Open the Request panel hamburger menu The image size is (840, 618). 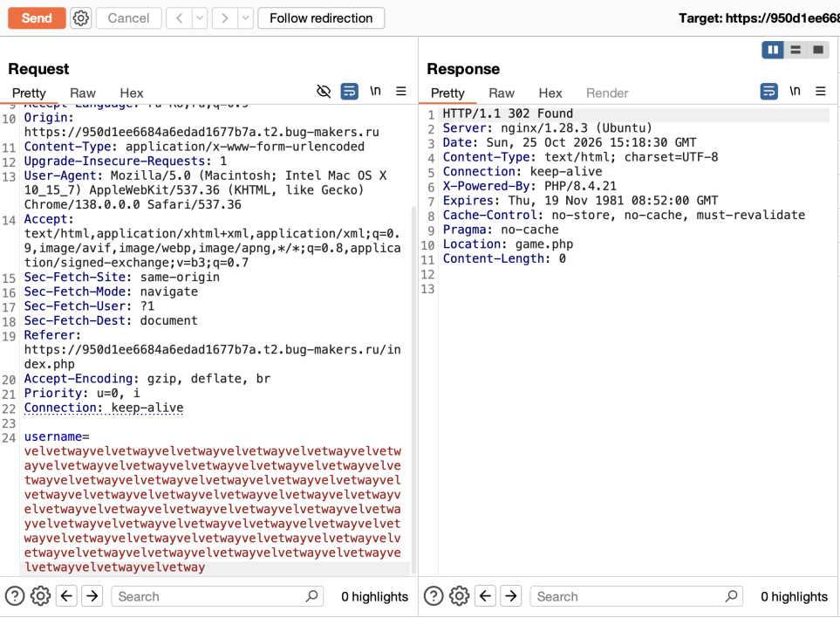400,92
